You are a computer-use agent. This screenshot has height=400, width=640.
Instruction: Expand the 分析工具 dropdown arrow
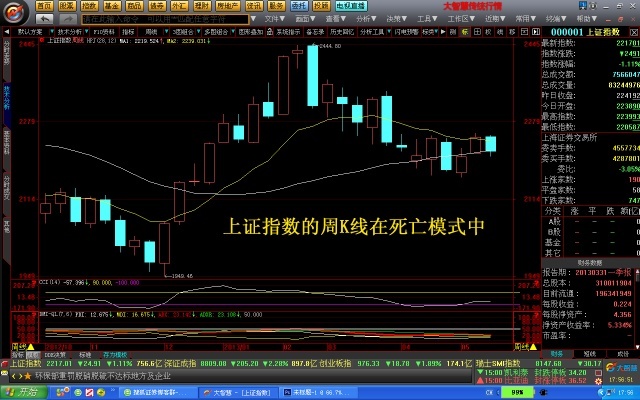pyautogui.click(x=389, y=32)
